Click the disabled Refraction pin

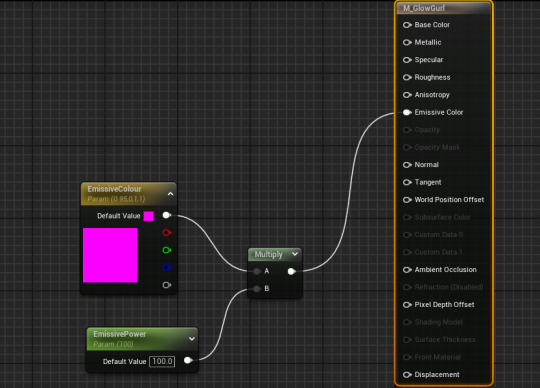[x=407, y=287]
